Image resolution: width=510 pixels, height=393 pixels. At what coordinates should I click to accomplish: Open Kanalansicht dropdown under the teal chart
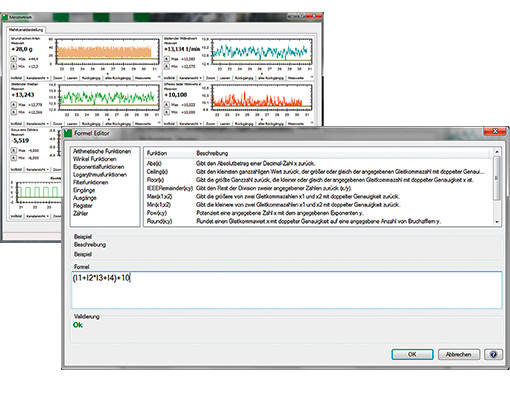click(x=190, y=78)
